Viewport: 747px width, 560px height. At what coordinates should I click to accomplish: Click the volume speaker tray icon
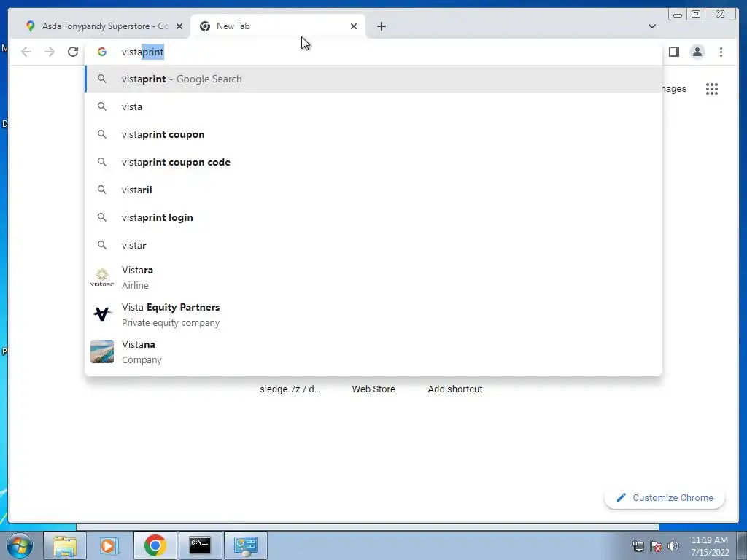click(x=673, y=546)
